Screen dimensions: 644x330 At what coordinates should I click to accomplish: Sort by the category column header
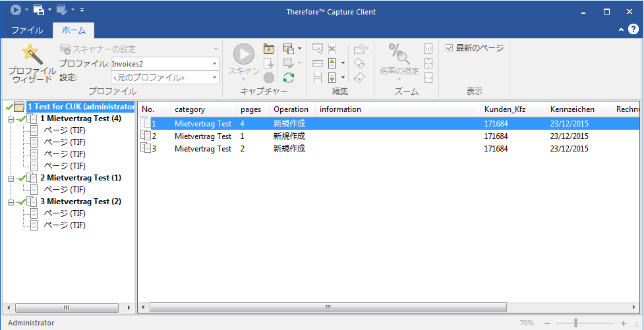[203, 109]
